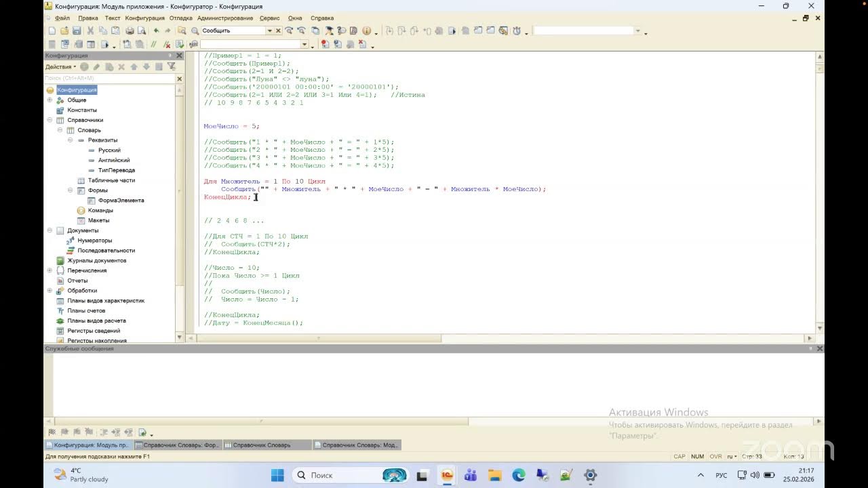
Task: Save with the floppy disk icon
Action: 77,30
